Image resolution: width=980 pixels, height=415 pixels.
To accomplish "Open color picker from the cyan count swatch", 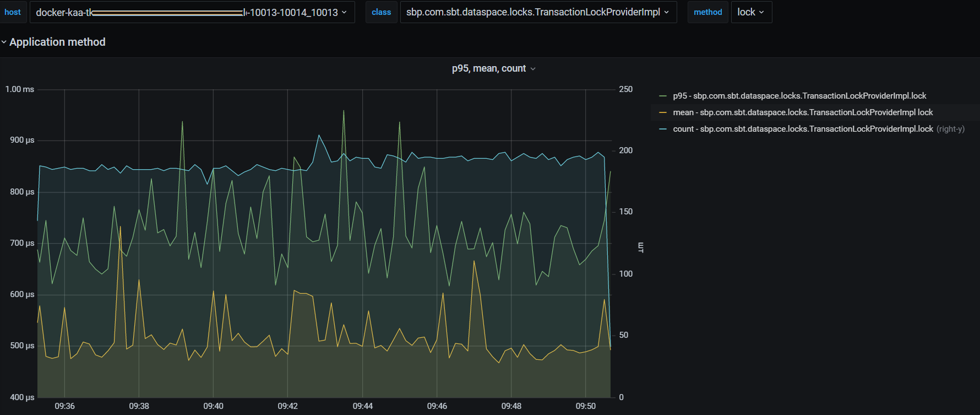I will pos(663,129).
